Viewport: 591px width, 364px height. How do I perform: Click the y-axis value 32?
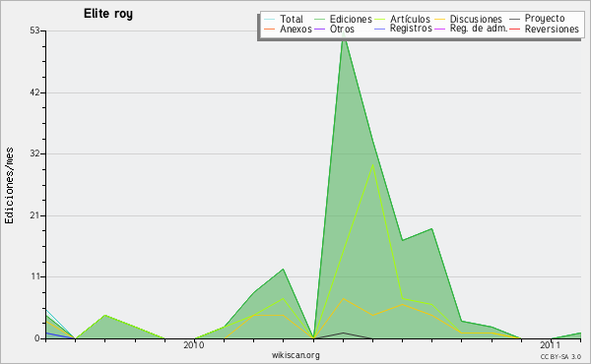34,153
